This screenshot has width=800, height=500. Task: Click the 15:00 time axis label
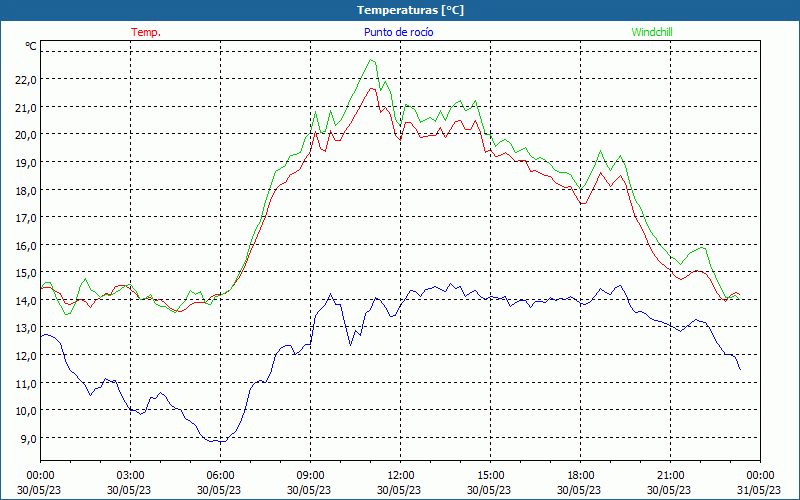coord(490,476)
